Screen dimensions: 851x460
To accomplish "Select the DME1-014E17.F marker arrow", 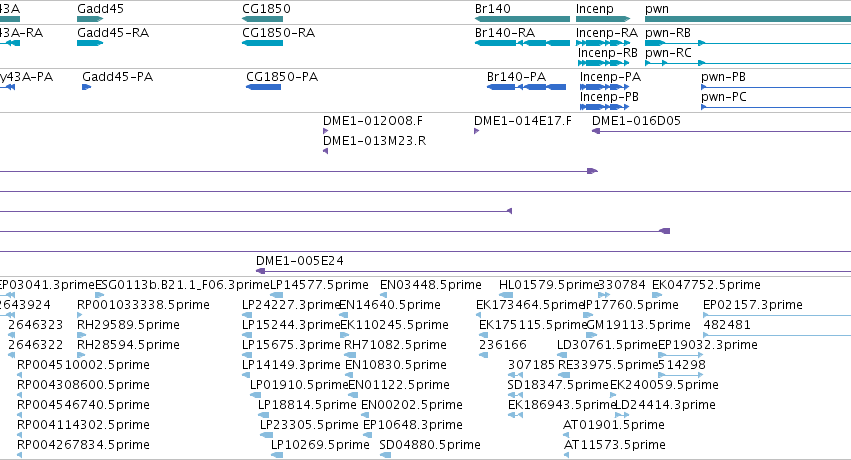I will pos(477,131).
